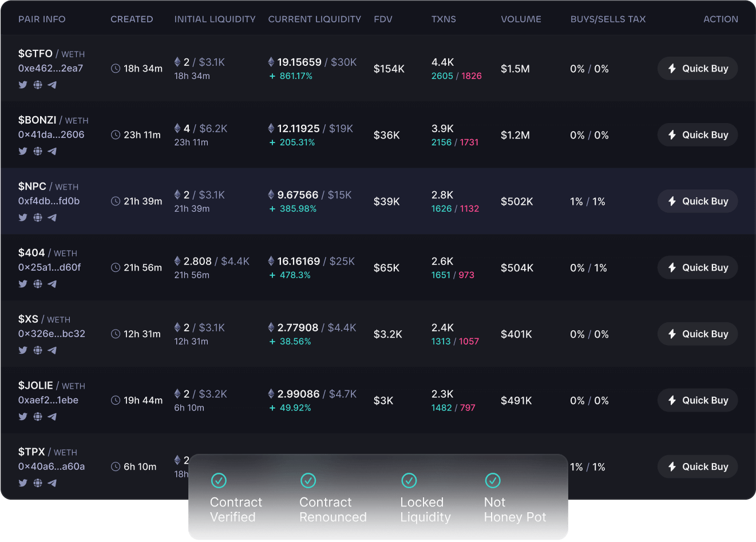Sort by the FDV column header
Viewport: 756px width, 542px height.
(383, 19)
